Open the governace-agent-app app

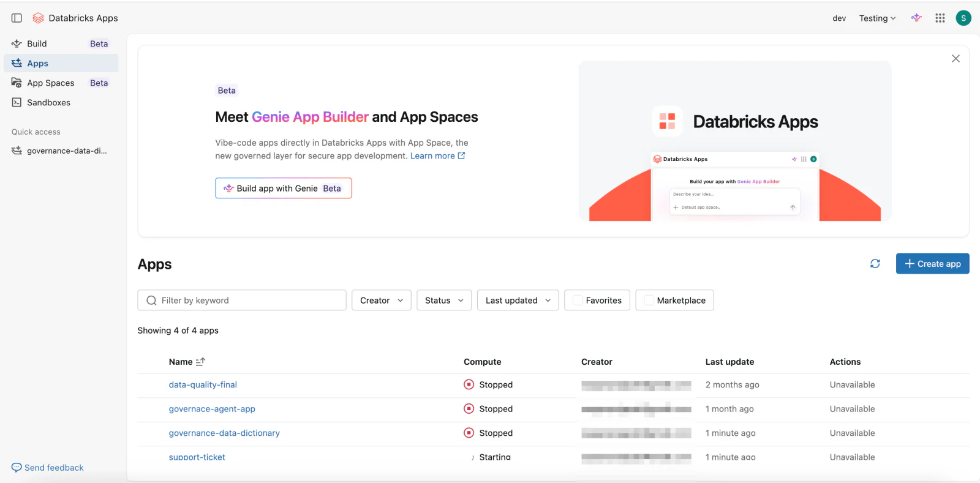212,409
